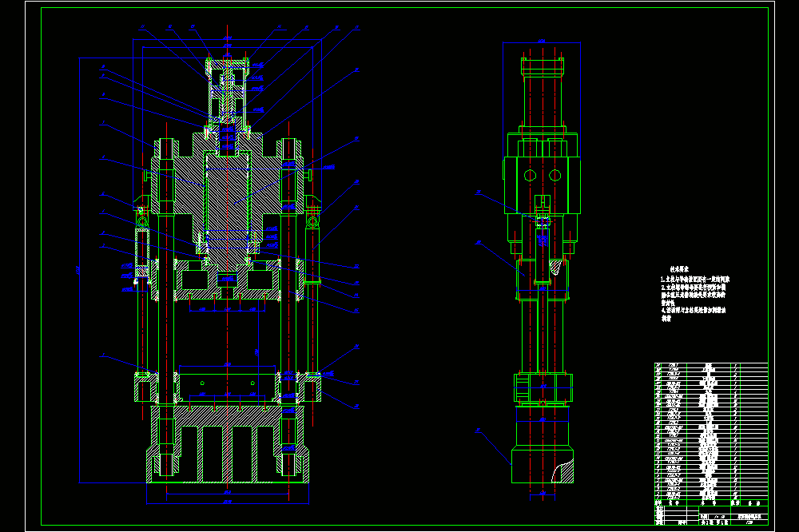This screenshot has width=799, height=532.
Task: Select the bottom base width dimension
Action: [x=228, y=502]
